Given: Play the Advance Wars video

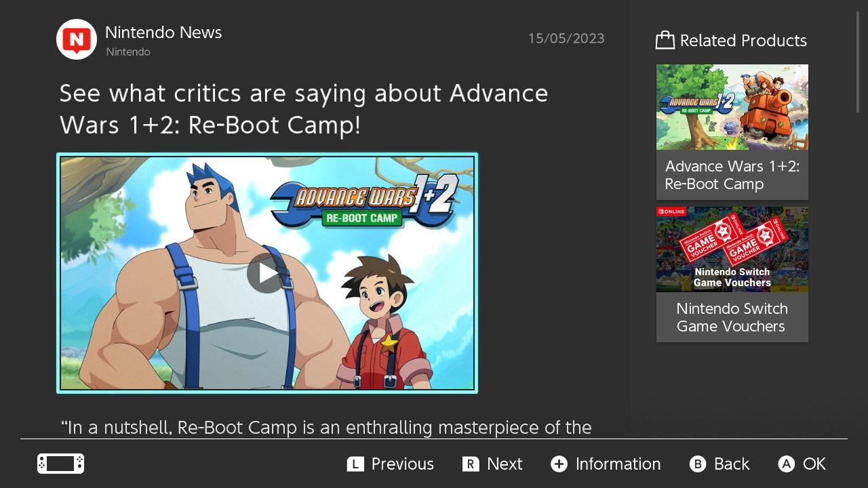Looking at the screenshot, I should click(x=267, y=273).
